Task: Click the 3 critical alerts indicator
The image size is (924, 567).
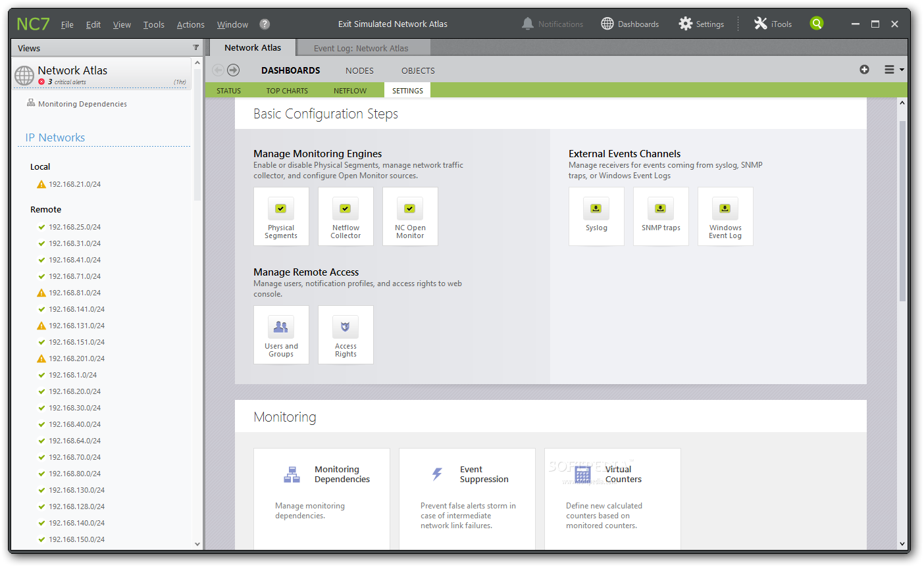Action: (63, 82)
